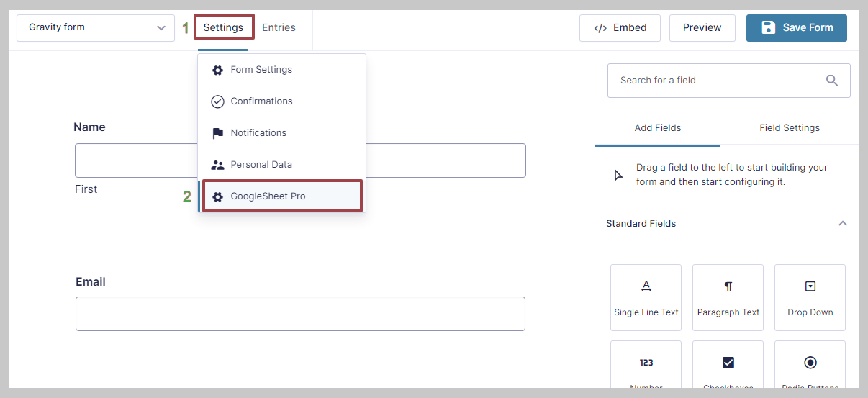This screenshot has height=398, width=868.
Task: Click the Personal Data people icon
Action: (217, 165)
